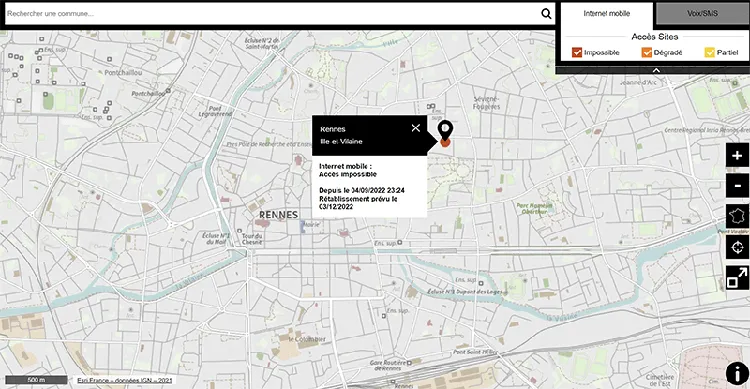Zoom in with the plus button
This screenshot has height=389, width=750.
(737, 156)
